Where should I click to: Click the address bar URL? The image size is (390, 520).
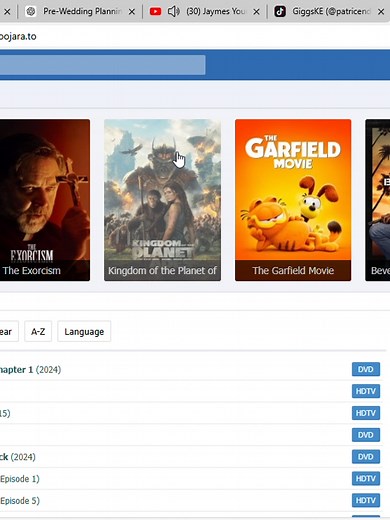coord(18,36)
